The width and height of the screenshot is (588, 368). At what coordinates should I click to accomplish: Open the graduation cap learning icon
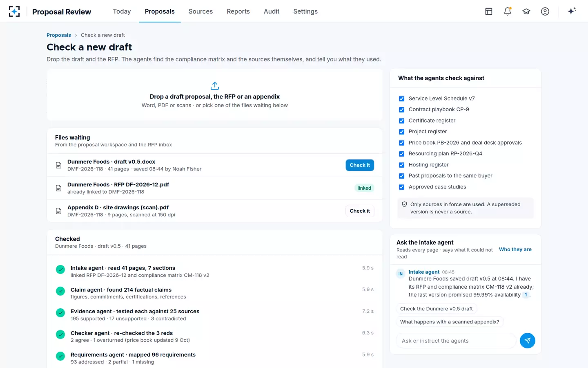point(526,11)
